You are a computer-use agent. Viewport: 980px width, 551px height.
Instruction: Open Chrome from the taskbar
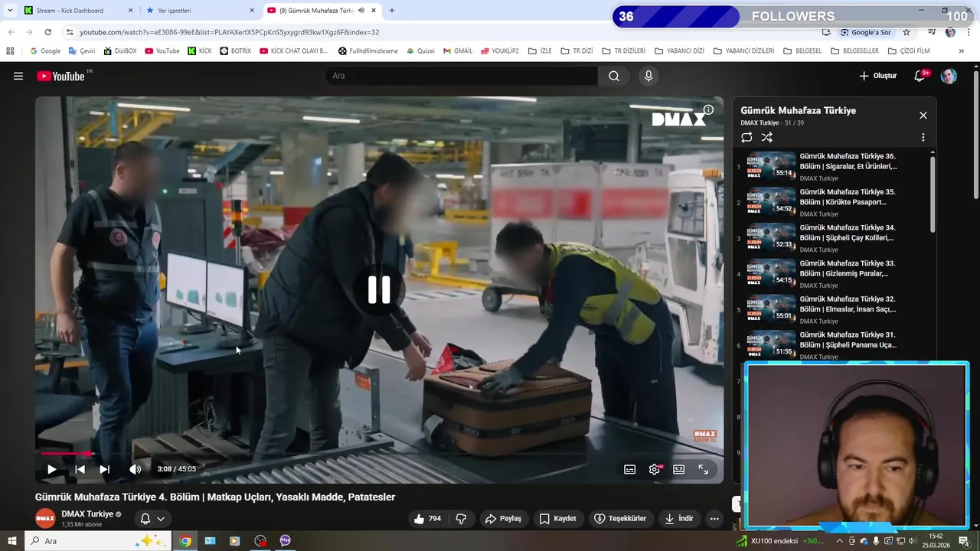(185, 541)
